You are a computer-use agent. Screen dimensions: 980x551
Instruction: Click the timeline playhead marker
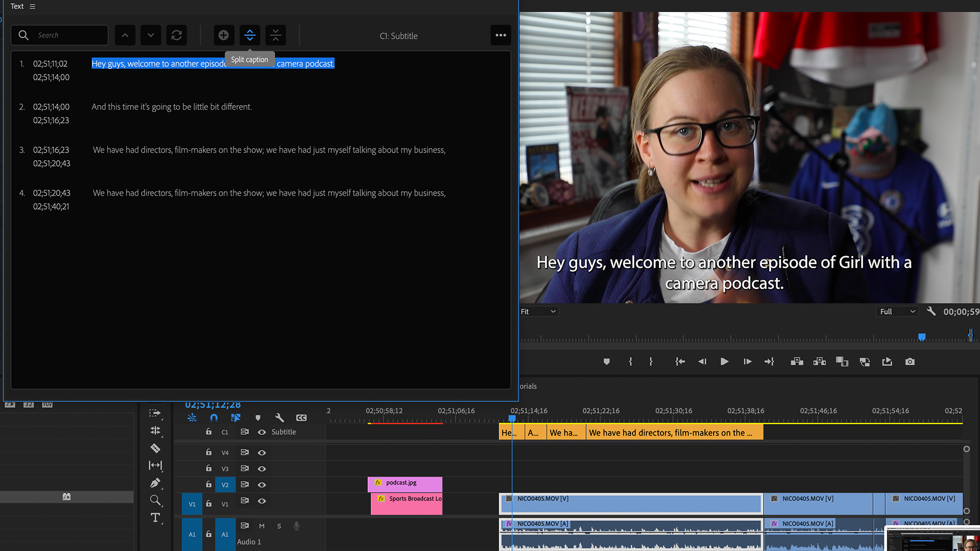[x=512, y=418]
